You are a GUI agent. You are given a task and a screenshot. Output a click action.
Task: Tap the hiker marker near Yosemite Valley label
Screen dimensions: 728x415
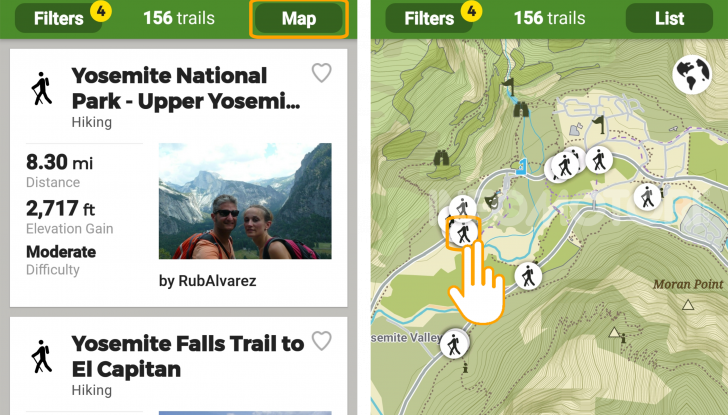pos(455,345)
